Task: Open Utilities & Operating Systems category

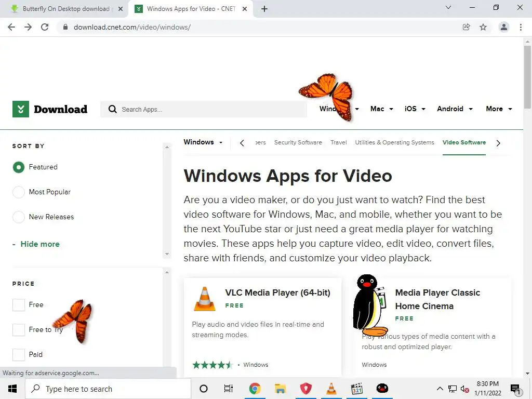Action: (395, 142)
